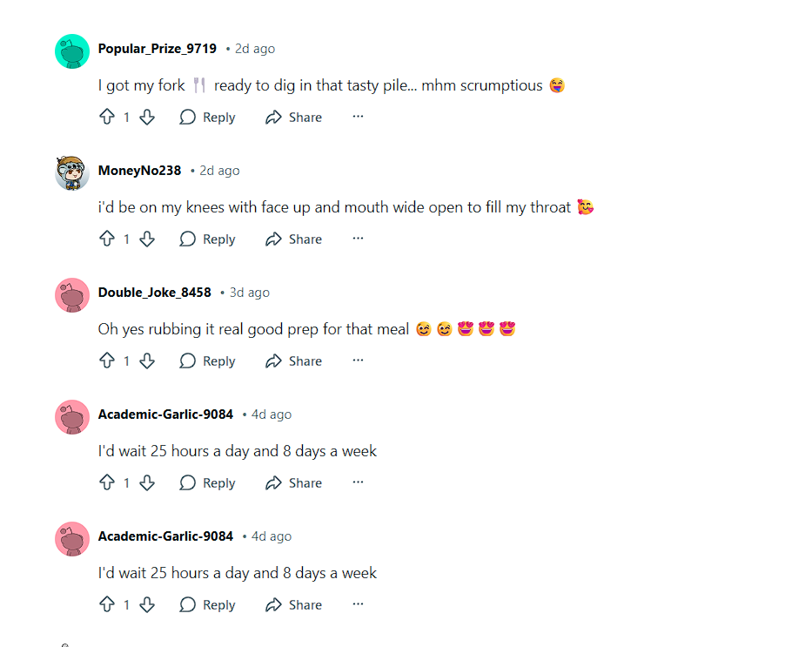Downvote Popular_Prize_9719's comment
The height and width of the screenshot is (647, 812).
(x=147, y=117)
